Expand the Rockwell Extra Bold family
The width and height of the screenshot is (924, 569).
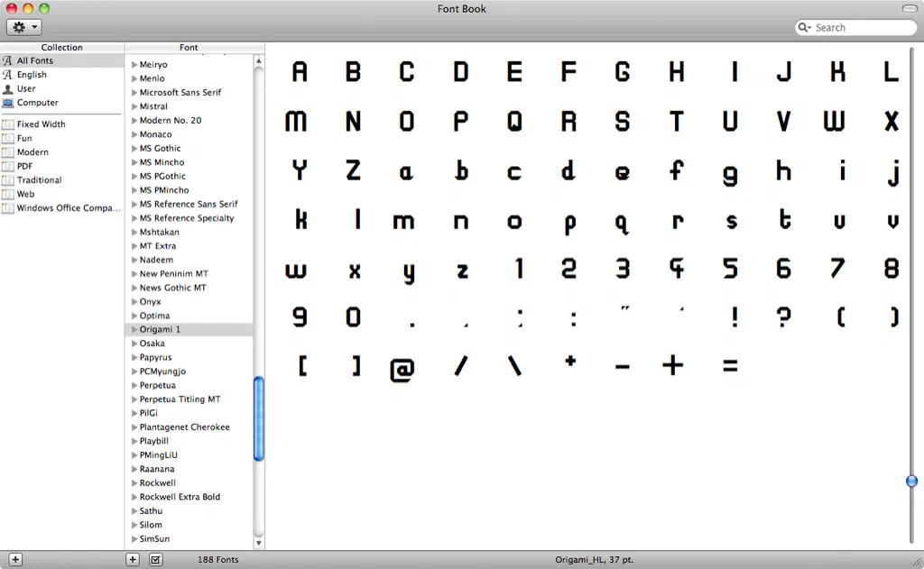pyautogui.click(x=134, y=497)
